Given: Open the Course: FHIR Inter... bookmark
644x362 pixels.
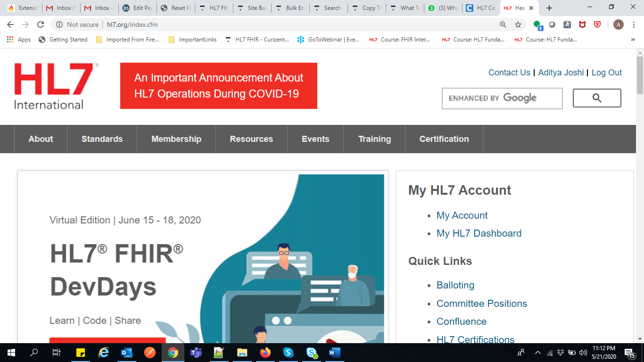Looking at the screenshot, I should (400, 40).
